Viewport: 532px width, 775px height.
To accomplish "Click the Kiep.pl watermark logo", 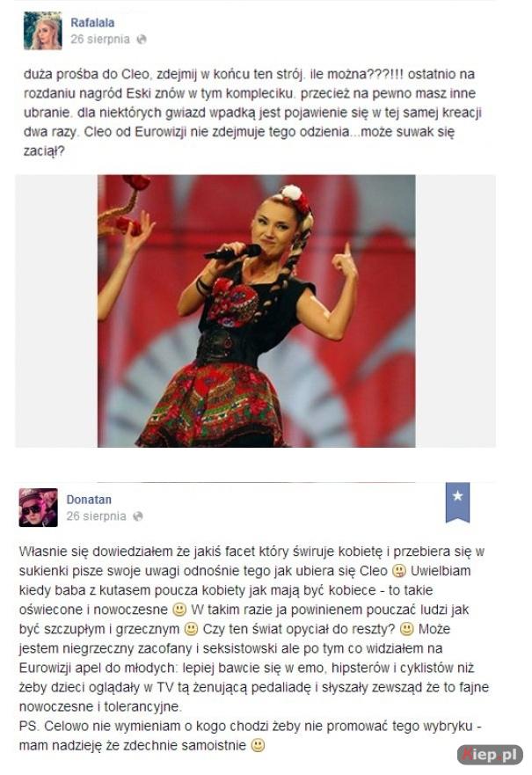I will [x=490, y=755].
